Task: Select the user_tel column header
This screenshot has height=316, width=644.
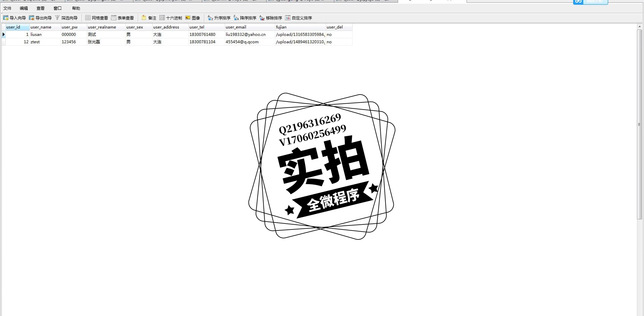Action: (207, 27)
